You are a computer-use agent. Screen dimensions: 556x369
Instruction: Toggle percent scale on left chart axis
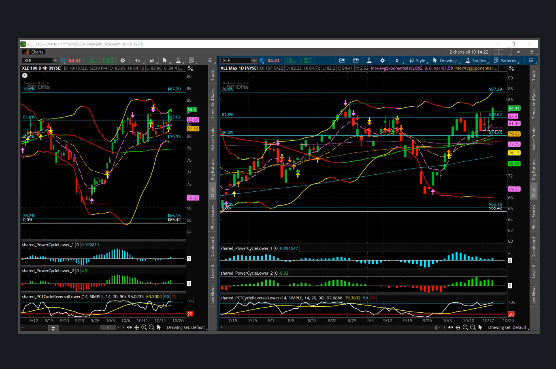pyautogui.click(x=190, y=68)
